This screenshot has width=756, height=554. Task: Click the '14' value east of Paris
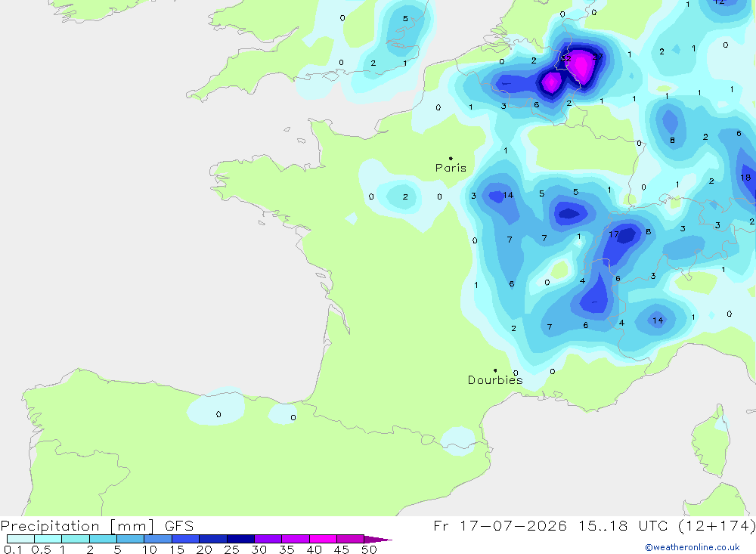[508, 195]
